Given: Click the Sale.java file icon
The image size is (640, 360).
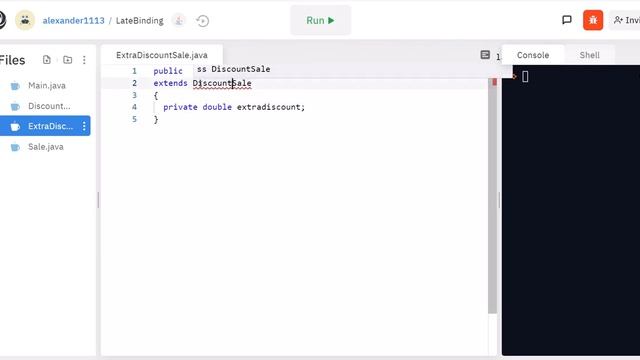Looking at the screenshot, I should point(15,147).
